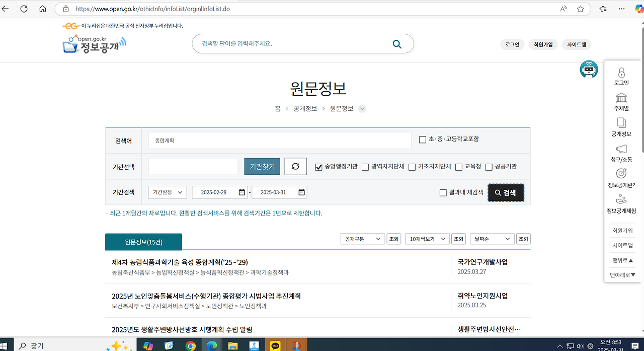The width and height of the screenshot is (644, 351).
Task: Enable 결과내 재검색 checkbox
Action: 443,192
